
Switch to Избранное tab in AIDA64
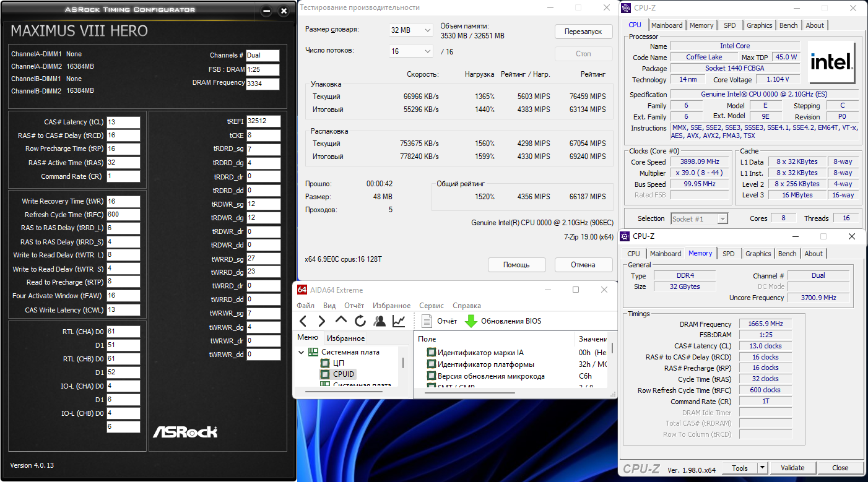[x=345, y=338]
